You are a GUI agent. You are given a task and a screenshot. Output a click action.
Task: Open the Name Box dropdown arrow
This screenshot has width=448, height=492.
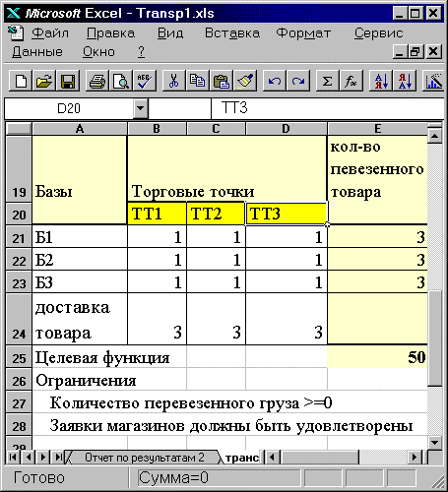(x=141, y=107)
